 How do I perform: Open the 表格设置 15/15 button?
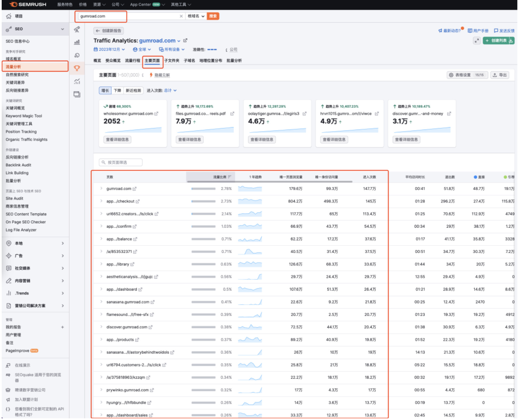[467, 75]
